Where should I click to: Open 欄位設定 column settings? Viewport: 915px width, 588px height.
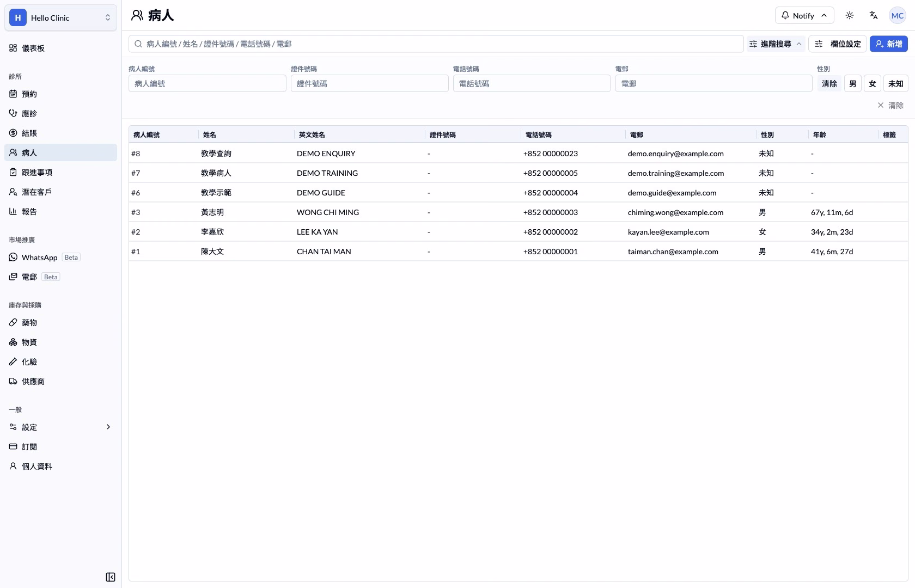837,44
